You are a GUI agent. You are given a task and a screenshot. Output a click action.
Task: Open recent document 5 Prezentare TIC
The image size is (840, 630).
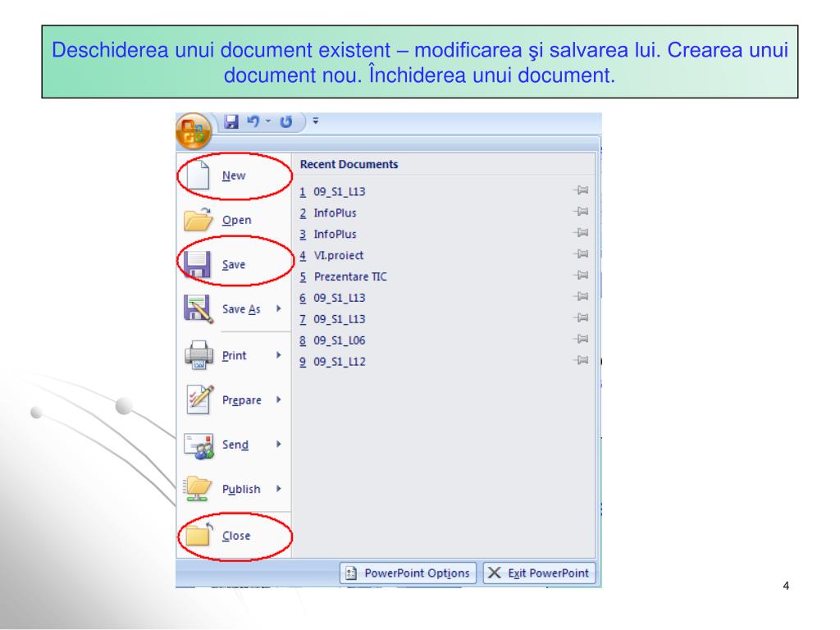[343, 277]
